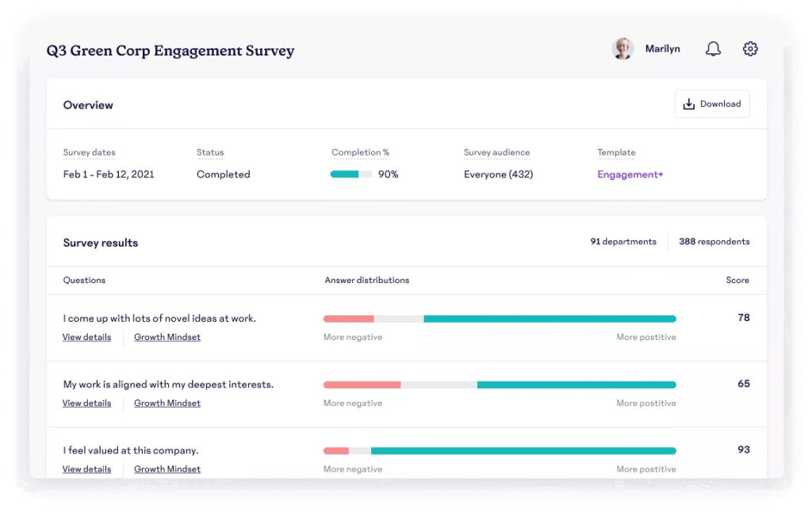Open Growth Mindset for the novel ideas question
Image resolution: width=812 pixels, height=512 pixels.
(167, 337)
